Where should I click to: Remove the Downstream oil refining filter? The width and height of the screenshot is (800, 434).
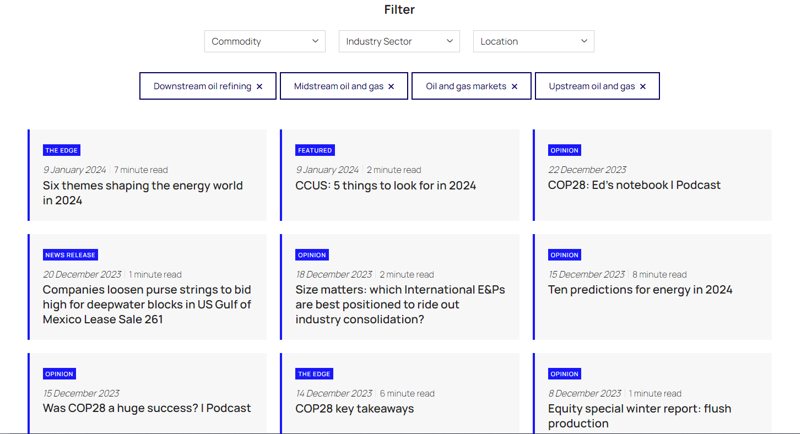tap(259, 87)
